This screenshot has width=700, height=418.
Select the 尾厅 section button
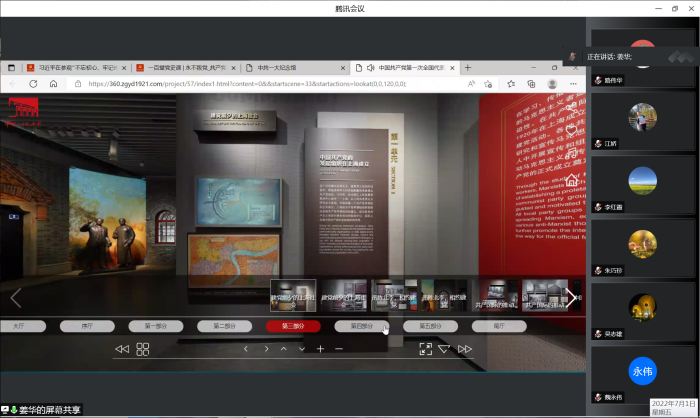499,326
